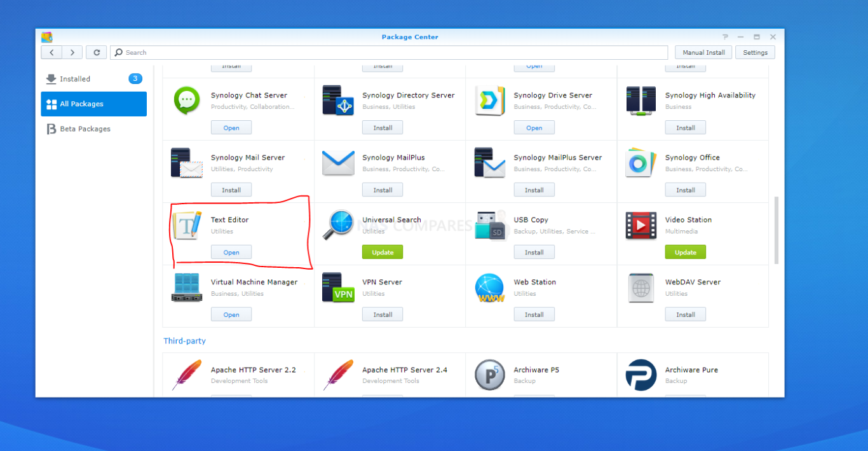
Task: Click the Video Station film icon
Action: click(641, 225)
